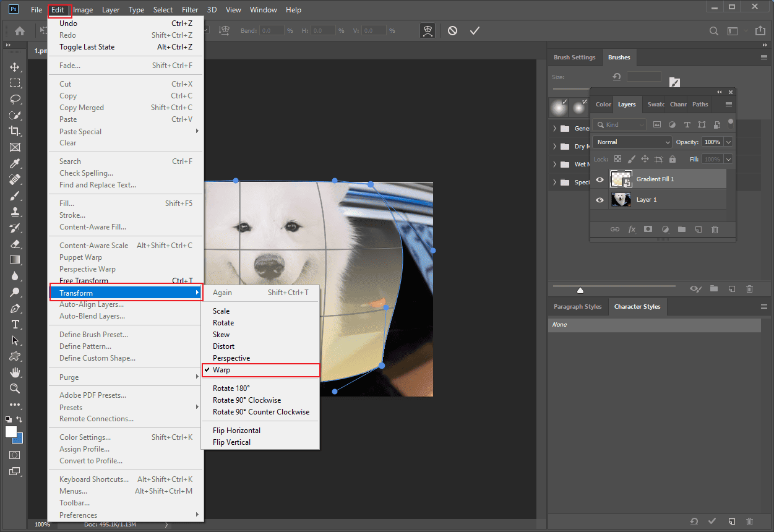774x532 pixels.
Task: Select the Type tool
Action: (15, 324)
